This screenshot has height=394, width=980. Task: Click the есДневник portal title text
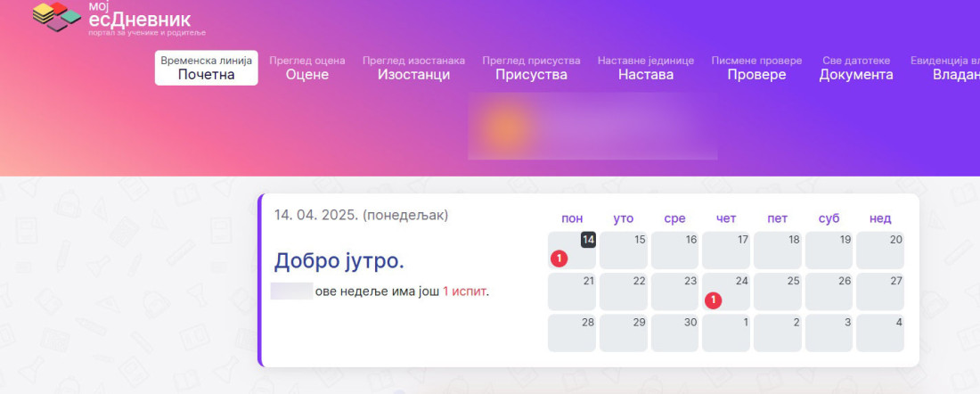140,20
